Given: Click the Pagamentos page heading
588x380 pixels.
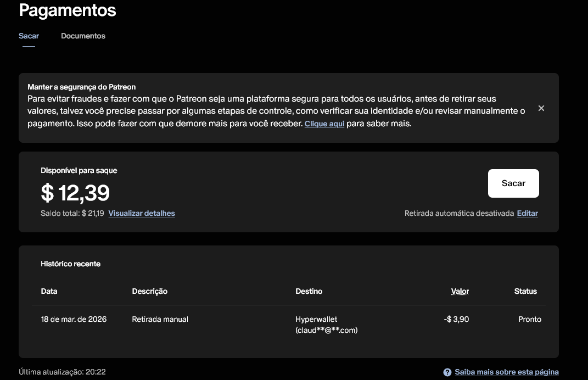Looking at the screenshot, I should (x=68, y=10).
